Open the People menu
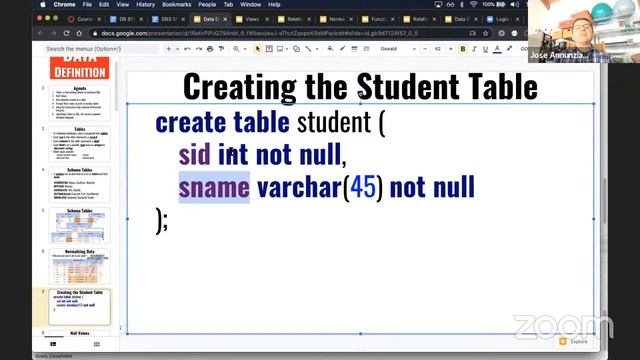This screenshot has width=640, height=360. point(207,4)
